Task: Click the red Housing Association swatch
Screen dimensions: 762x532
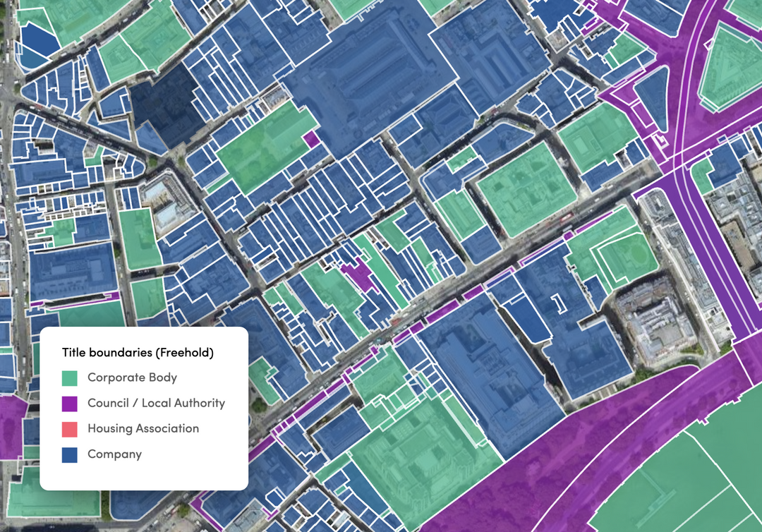Action: [71, 428]
